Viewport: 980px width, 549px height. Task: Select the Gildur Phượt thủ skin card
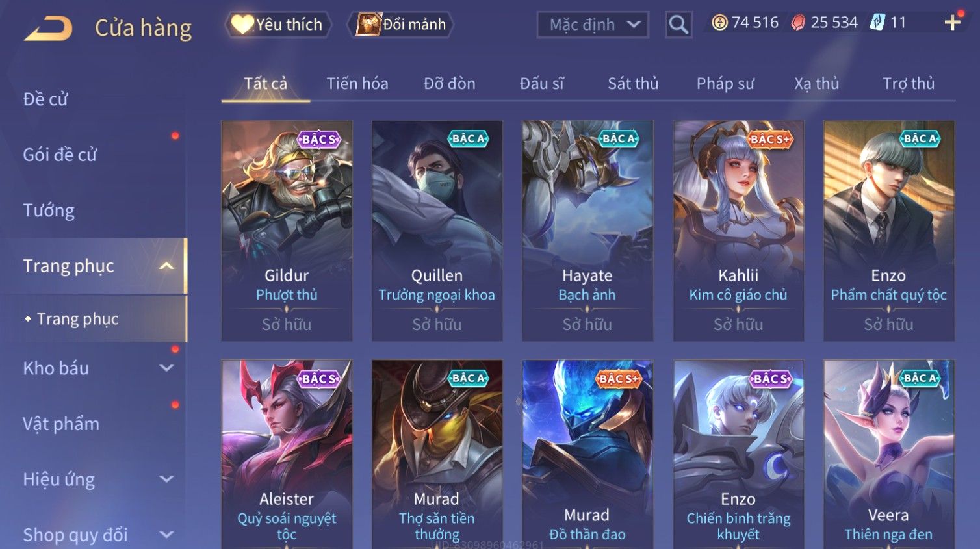click(287, 231)
